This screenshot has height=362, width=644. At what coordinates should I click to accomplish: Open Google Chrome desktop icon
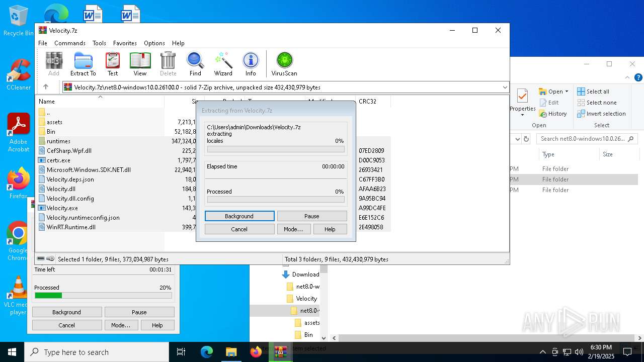[x=18, y=241]
